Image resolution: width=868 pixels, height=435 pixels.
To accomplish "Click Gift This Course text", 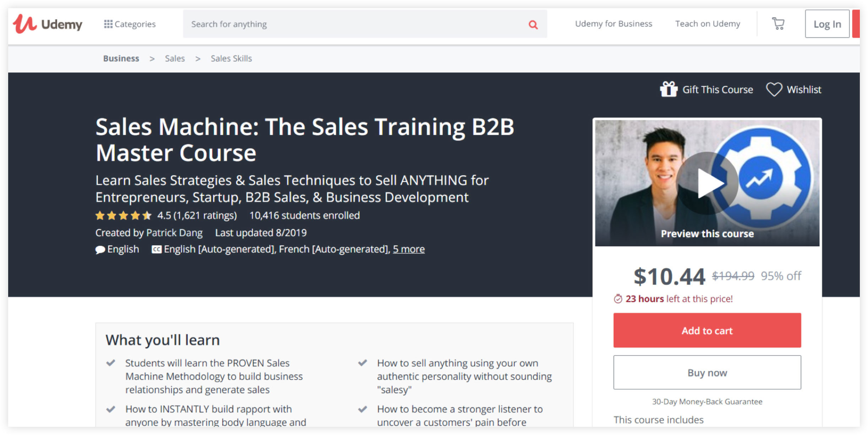I will point(718,90).
